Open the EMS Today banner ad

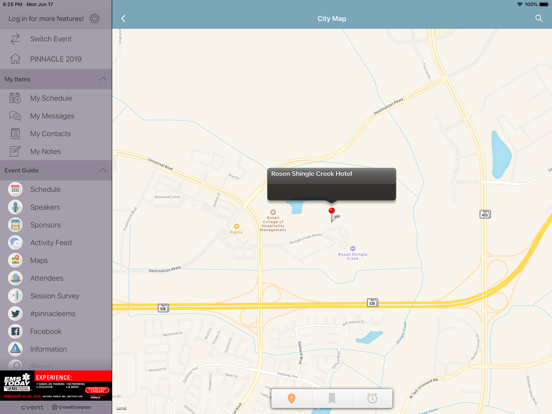[56, 385]
